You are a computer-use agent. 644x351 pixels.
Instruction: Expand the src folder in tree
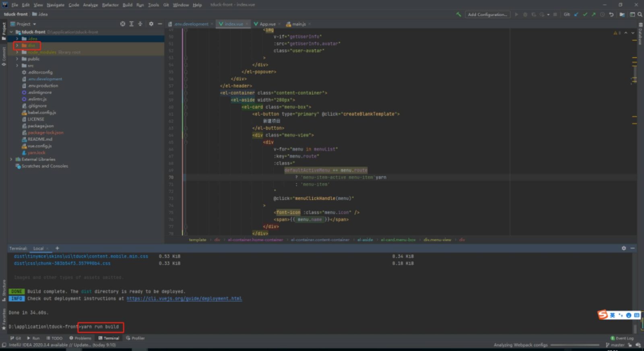17,66
